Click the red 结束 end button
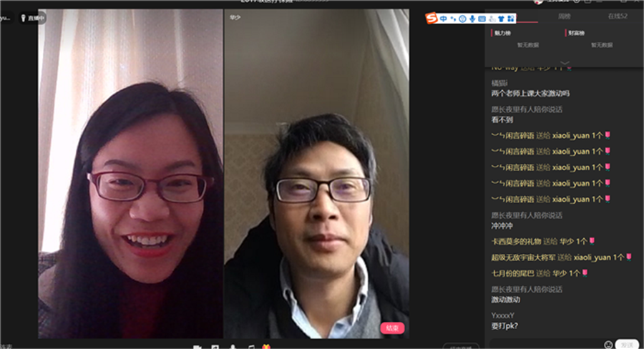 392,328
